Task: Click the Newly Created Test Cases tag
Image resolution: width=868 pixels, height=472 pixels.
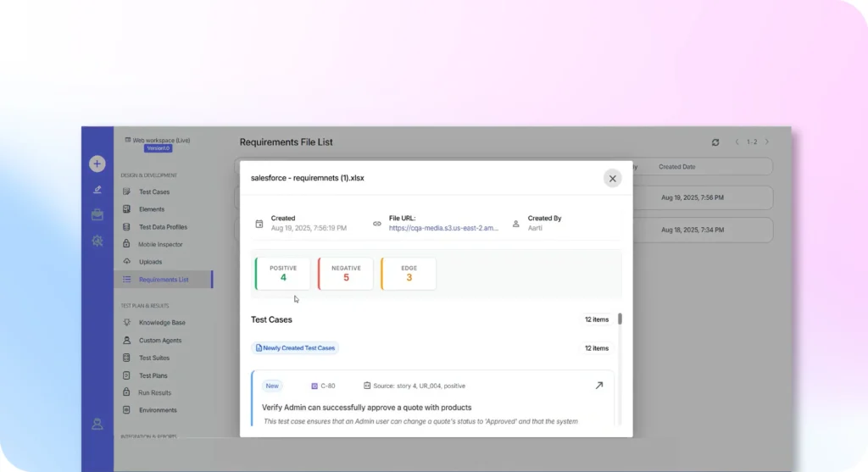Action: [295, 348]
